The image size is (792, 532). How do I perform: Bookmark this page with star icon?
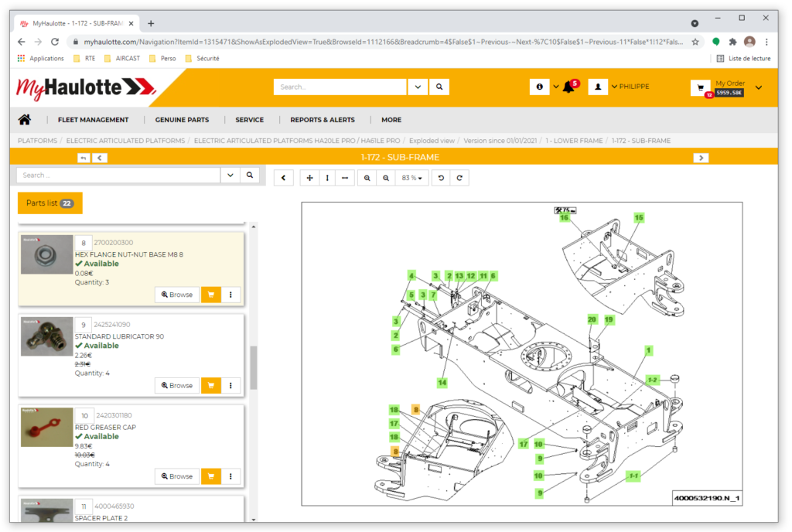[695, 42]
